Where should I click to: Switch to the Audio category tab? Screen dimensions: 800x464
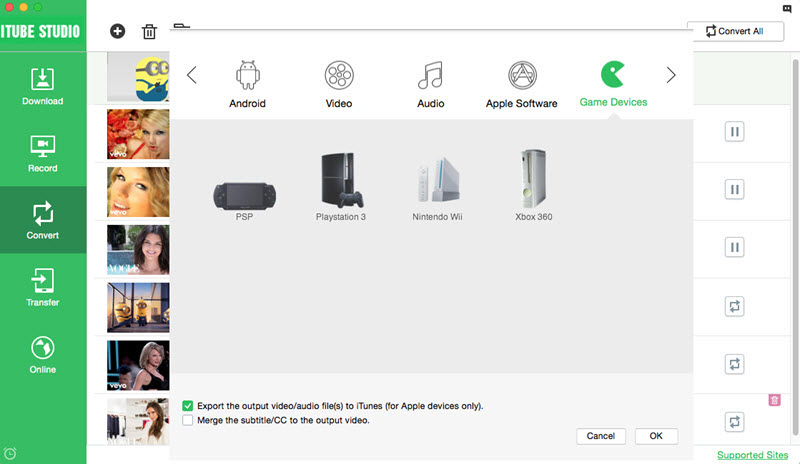pos(431,84)
